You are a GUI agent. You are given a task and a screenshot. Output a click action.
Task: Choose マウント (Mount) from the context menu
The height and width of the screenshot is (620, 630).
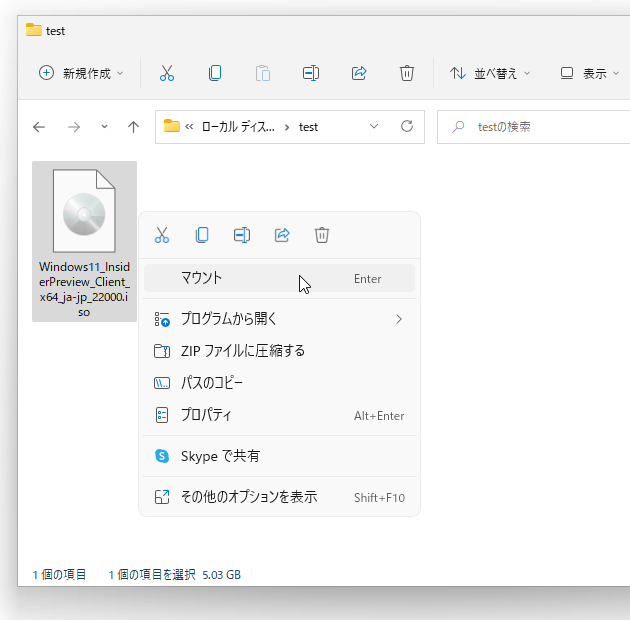pos(279,278)
